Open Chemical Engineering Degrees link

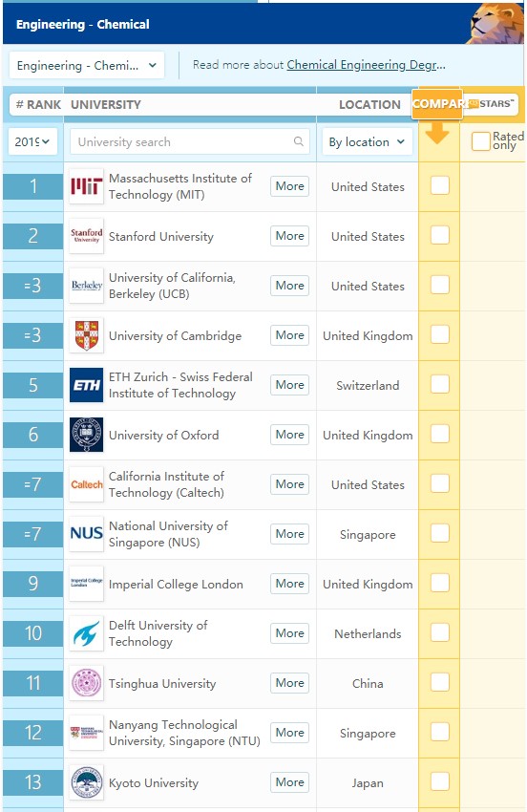366,65
